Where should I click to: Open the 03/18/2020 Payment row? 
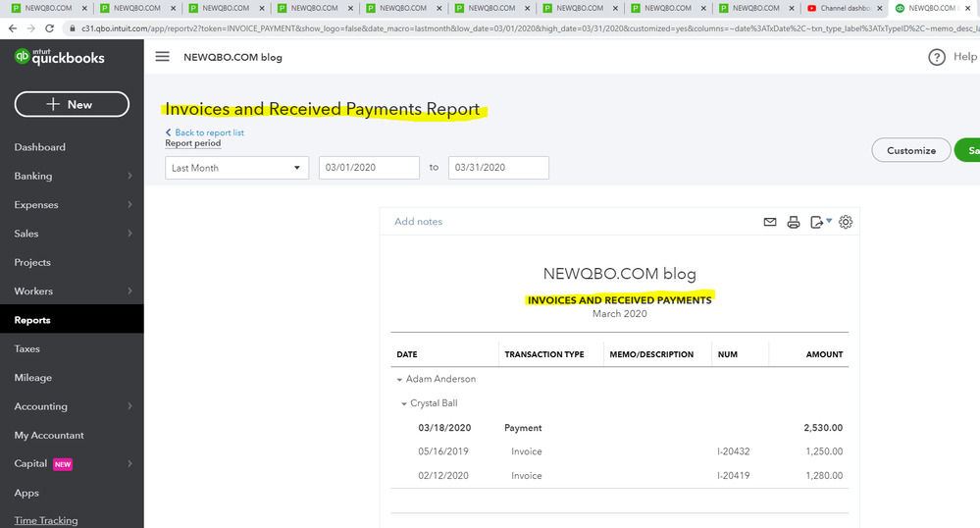619,428
